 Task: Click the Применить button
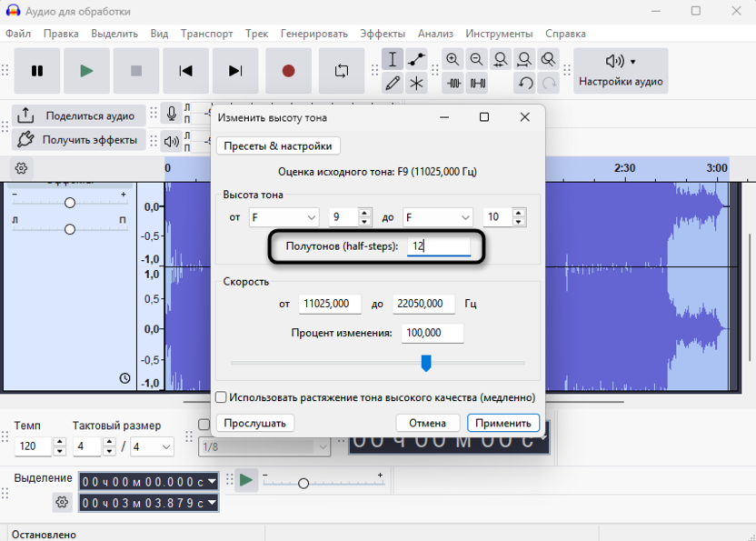point(503,423)
